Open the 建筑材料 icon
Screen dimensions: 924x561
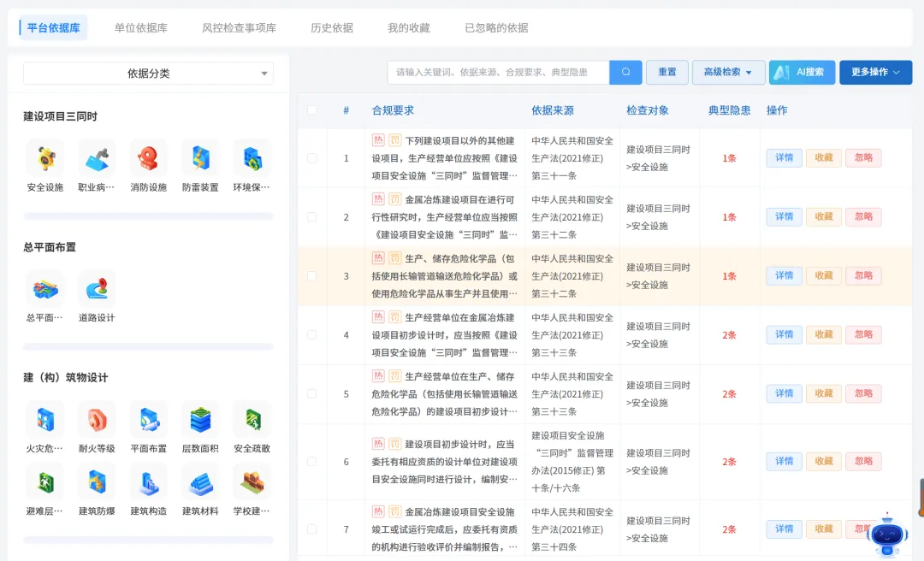coord(200,482)
